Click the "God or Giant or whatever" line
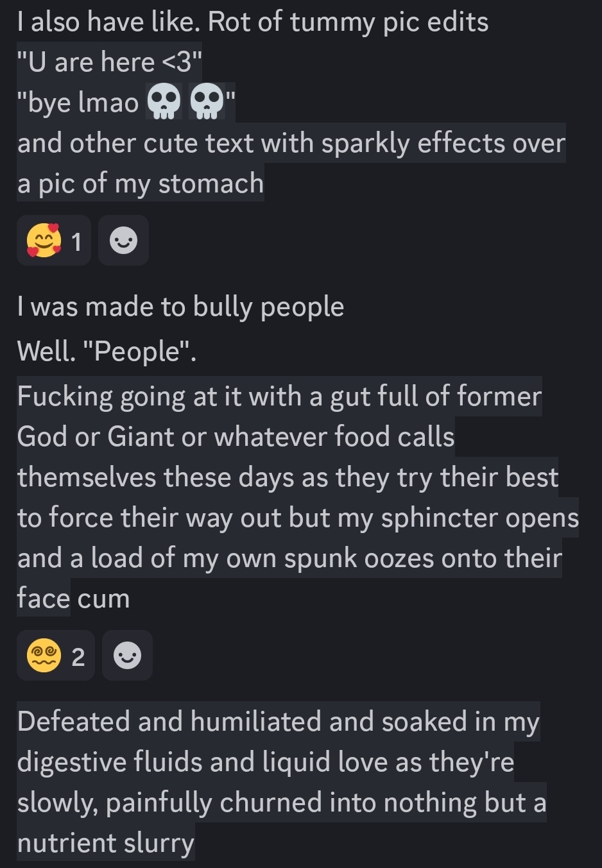602x868 pixels. coord(236,437)
